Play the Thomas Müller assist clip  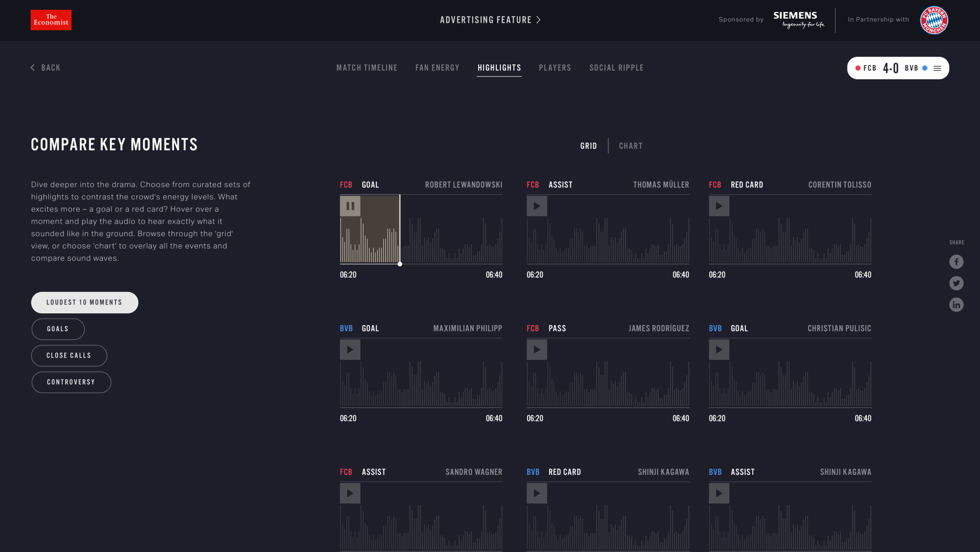[x=537, y=206]
